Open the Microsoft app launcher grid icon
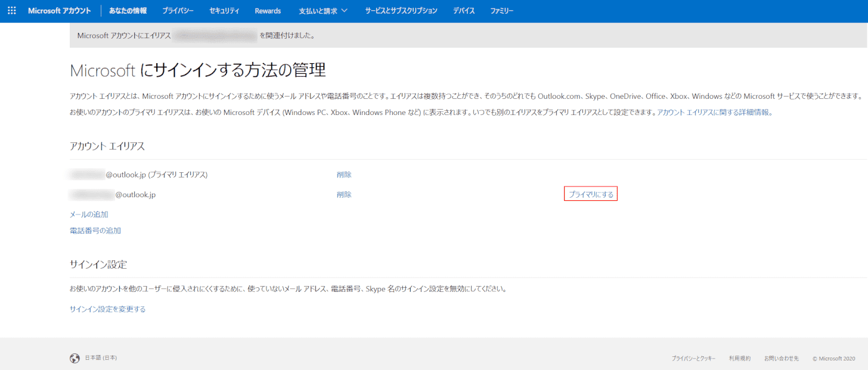868x370 pixels. (x=12, y=11)
